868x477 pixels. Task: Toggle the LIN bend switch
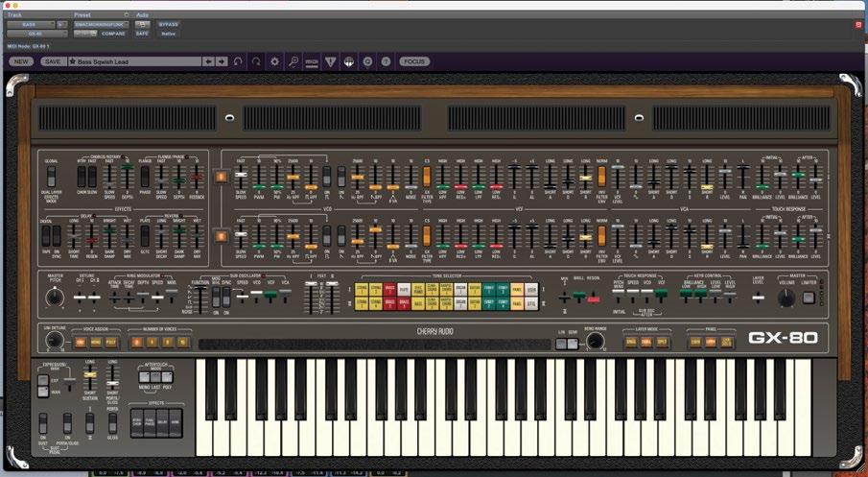562,344
